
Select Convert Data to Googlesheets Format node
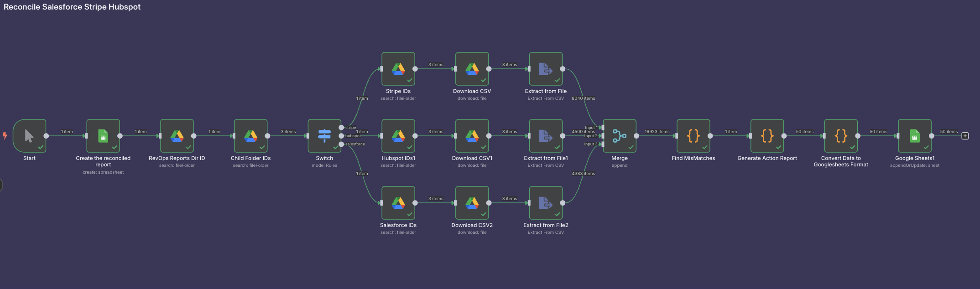click(x=841, y=136)
